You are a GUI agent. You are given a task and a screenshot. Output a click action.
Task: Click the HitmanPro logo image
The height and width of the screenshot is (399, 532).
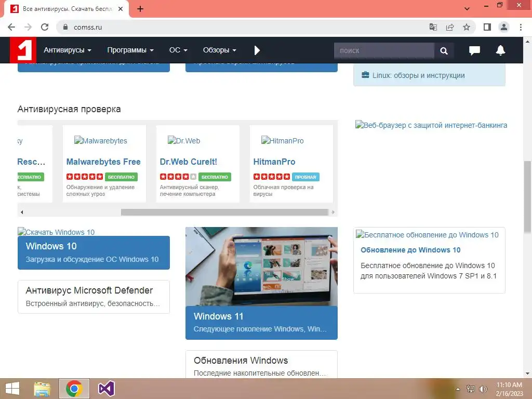(x=282, y=140)
